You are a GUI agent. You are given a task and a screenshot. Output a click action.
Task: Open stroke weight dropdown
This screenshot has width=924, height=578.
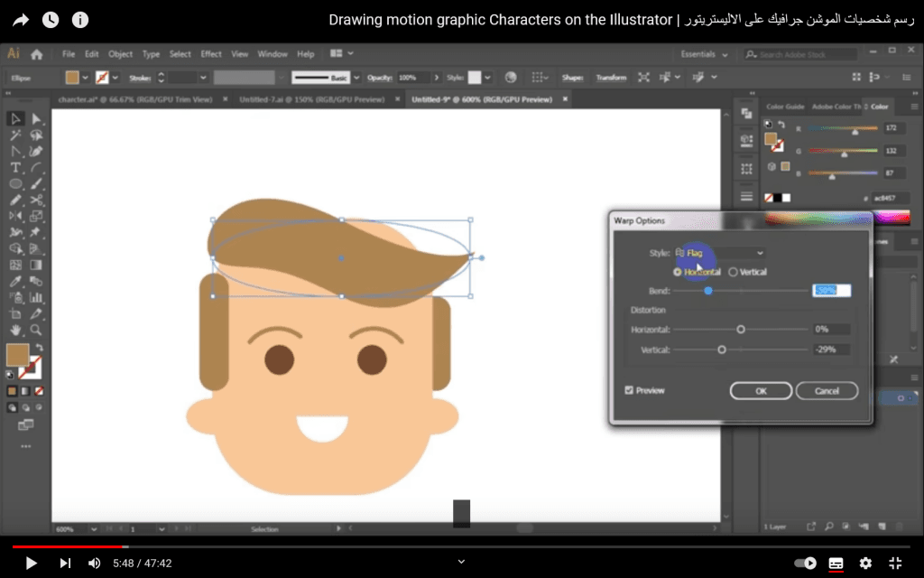pos(203,78)
